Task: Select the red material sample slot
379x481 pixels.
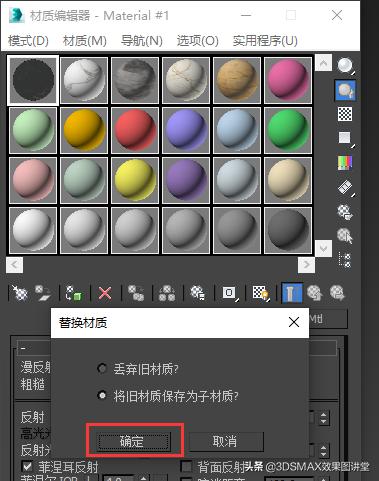Action: pos(135,130)
